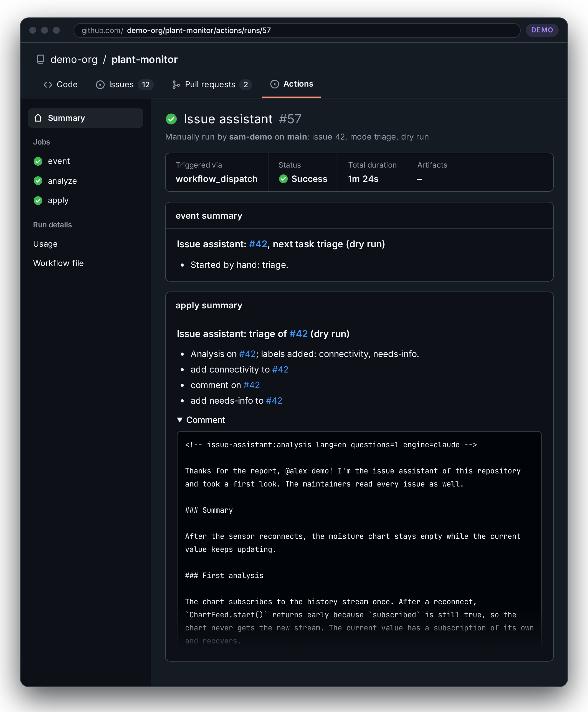The image size is (588, 712).
Task: Open #42 link in 'comment on' line
Action: tap(251, 385)
